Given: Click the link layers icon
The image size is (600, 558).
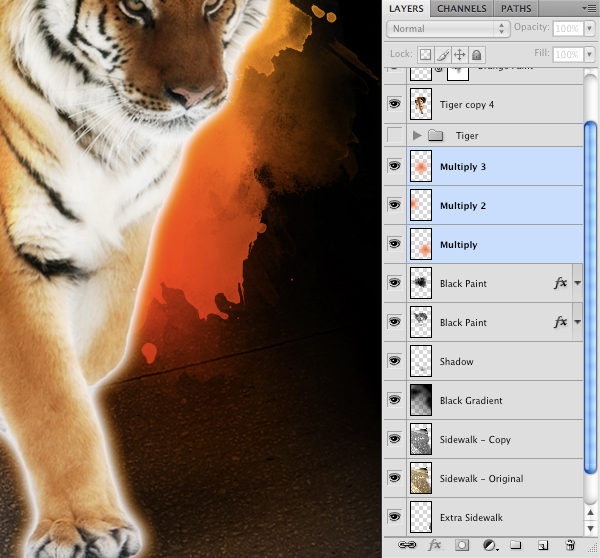Looking at the screenshot, I should click(407, 545).
